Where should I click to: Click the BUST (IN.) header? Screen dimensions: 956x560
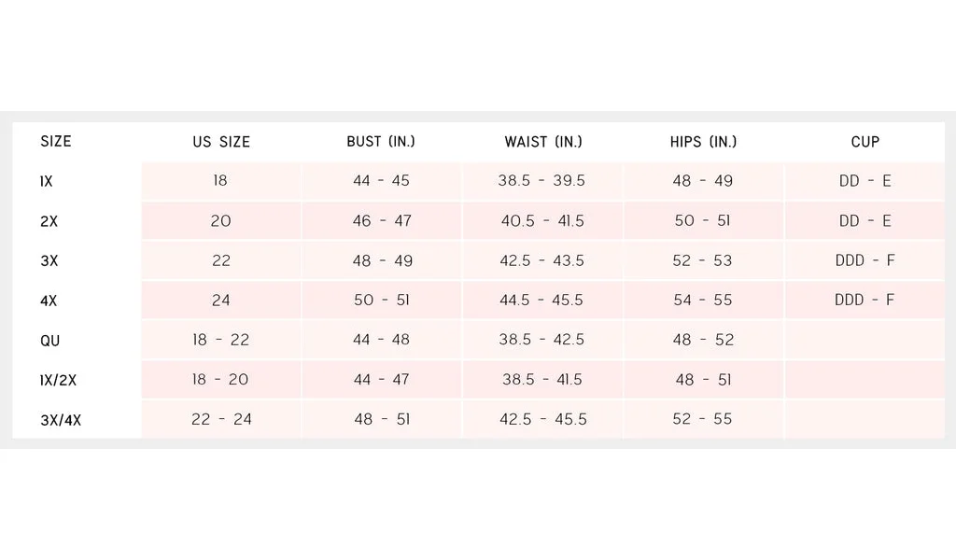pos(381,141)
